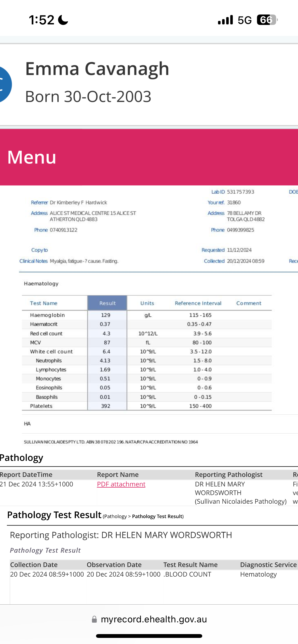298x644 pixels.
Task: Open the PDF attachment link
Action: click(121, 484)
